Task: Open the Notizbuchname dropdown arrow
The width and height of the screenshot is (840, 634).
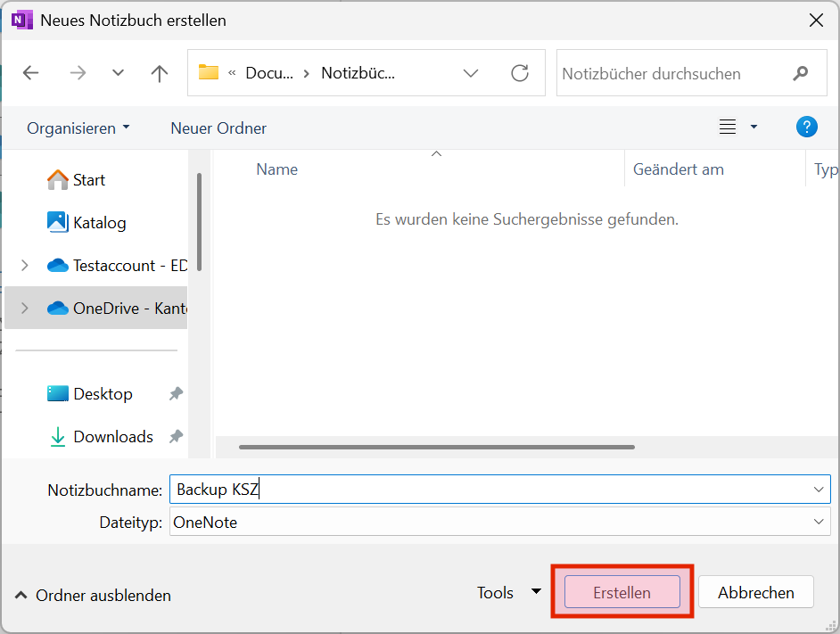Action: click(819, 490)
